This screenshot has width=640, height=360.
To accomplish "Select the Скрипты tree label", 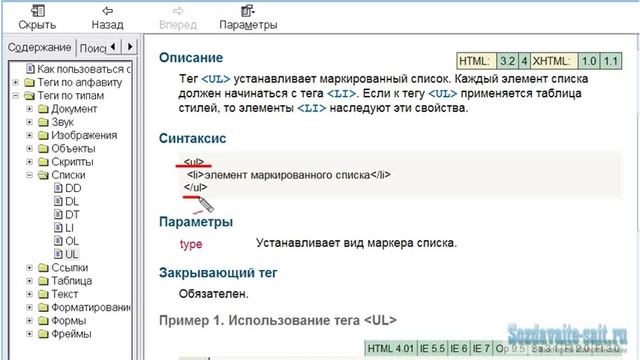I will point(72,162).
